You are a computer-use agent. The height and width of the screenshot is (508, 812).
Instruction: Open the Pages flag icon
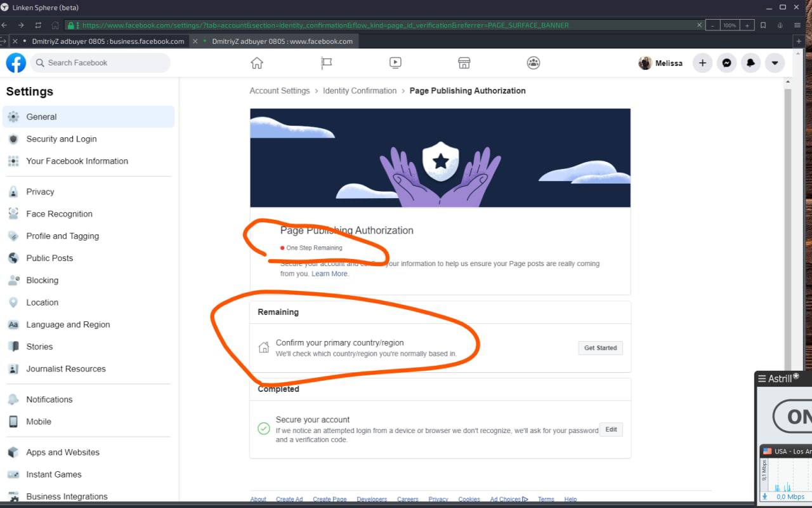pos(326,63)
